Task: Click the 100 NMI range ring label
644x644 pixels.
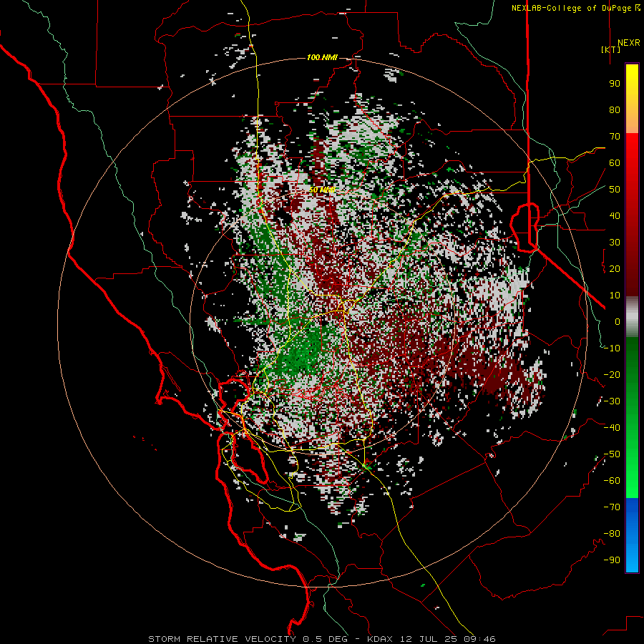Action: point(322,57)
